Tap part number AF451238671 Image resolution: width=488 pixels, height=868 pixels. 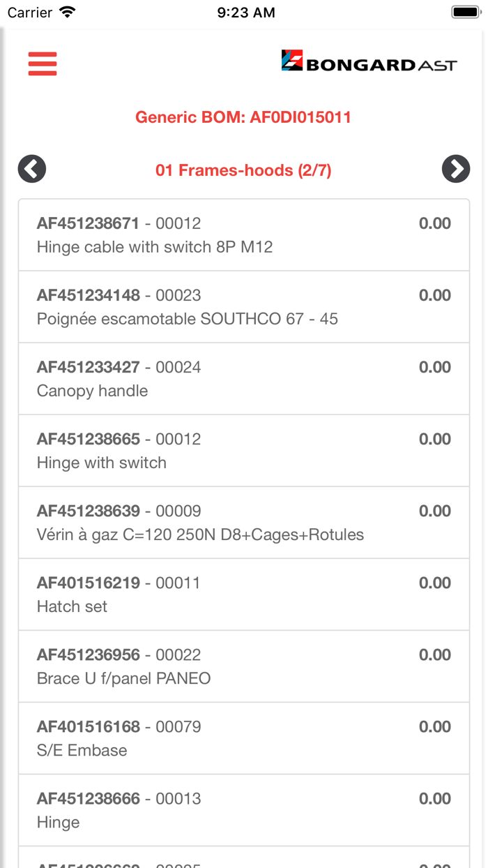click(x=89, y=224)
